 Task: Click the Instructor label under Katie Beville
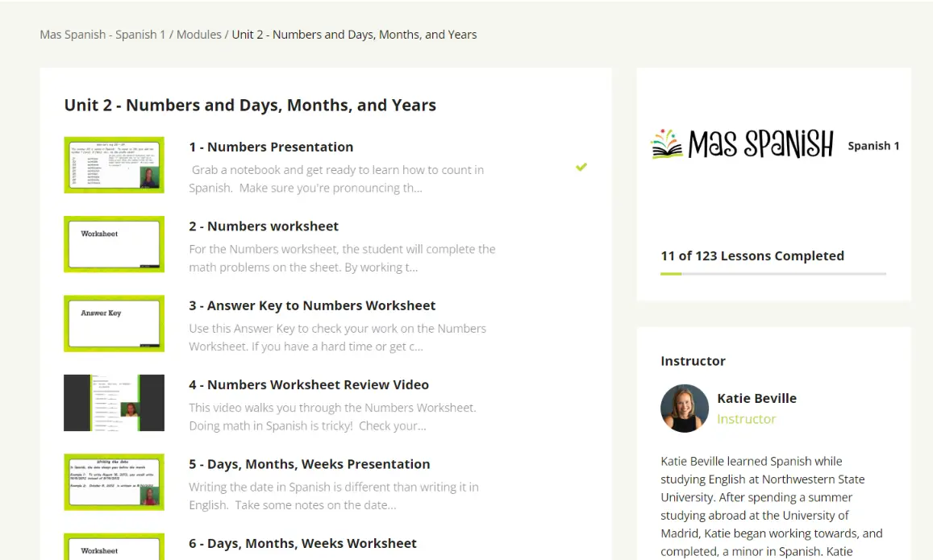click(x=746, y=419)
